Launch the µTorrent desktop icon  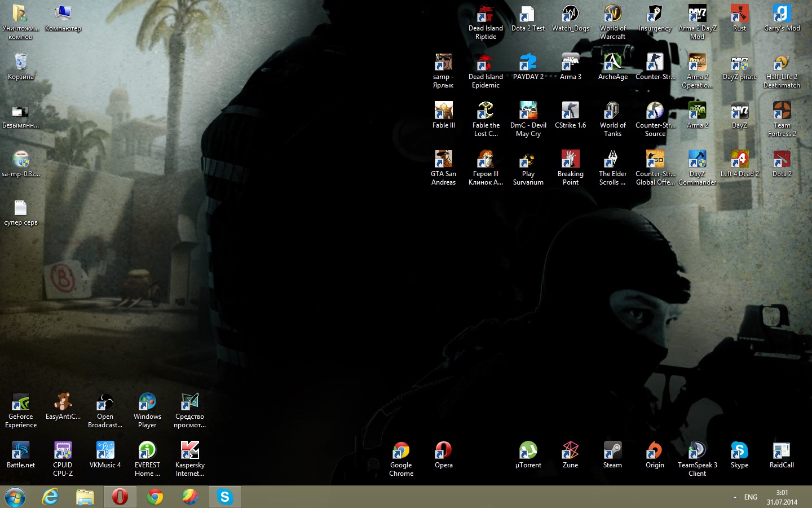pos(528,456)
